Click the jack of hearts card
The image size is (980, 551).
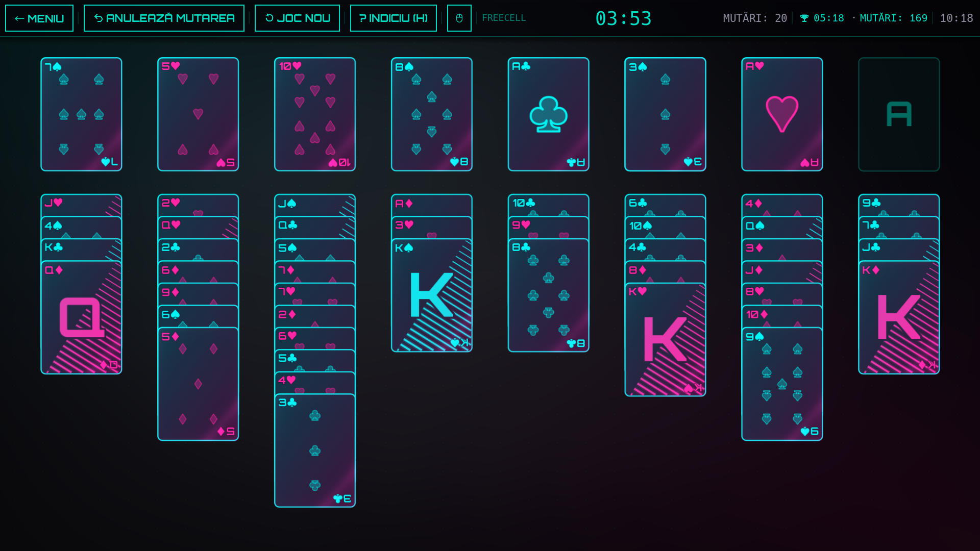point(81,205)
